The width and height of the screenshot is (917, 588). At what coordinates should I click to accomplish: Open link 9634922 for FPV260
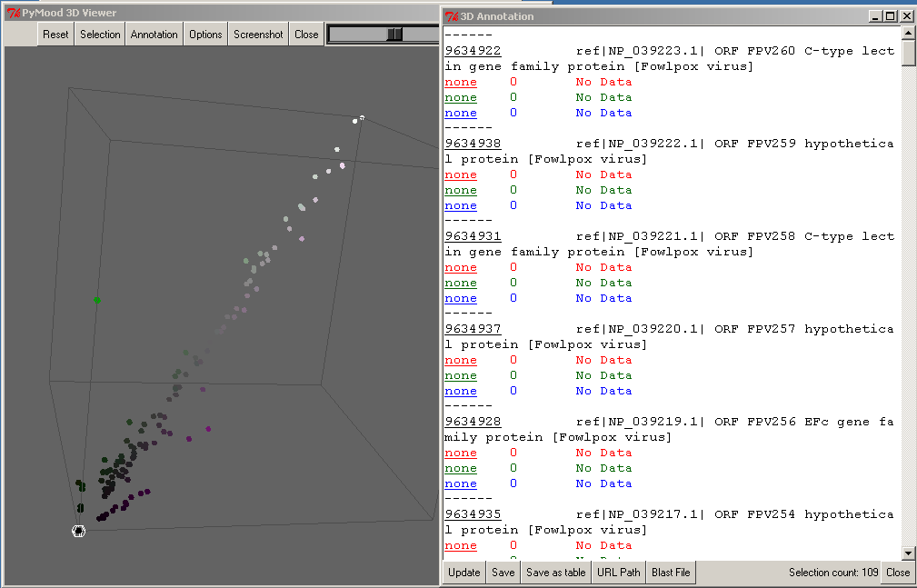(x=473, y=51)
